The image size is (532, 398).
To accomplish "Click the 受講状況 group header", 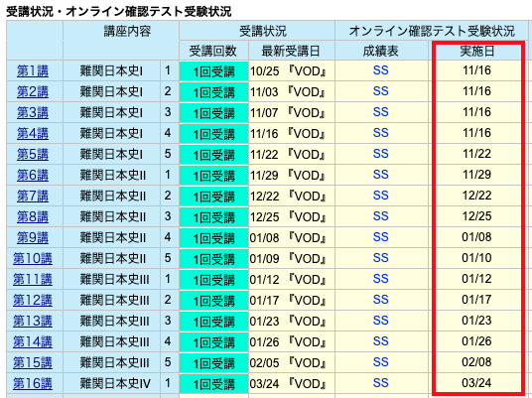I will click(257, 31).
